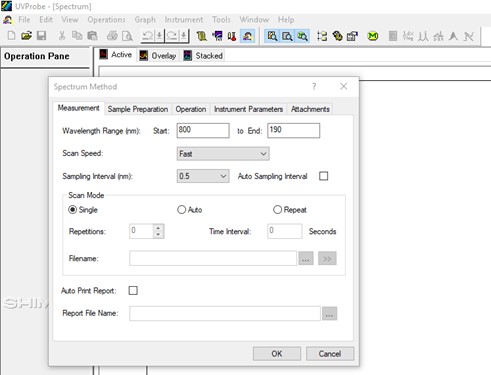The image size is (491, 375).
Task: Click the red thermometer toolbar icon
Action: (x=232, y=36)
